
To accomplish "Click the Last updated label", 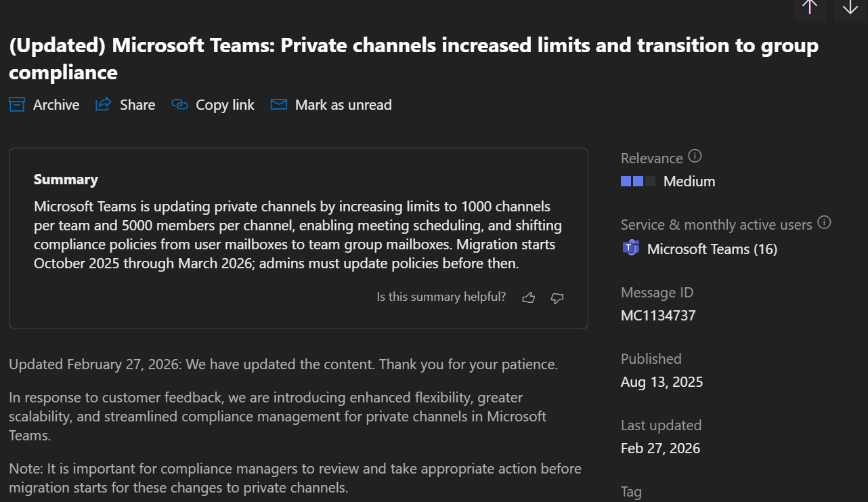I will click(x=661, y=425).
